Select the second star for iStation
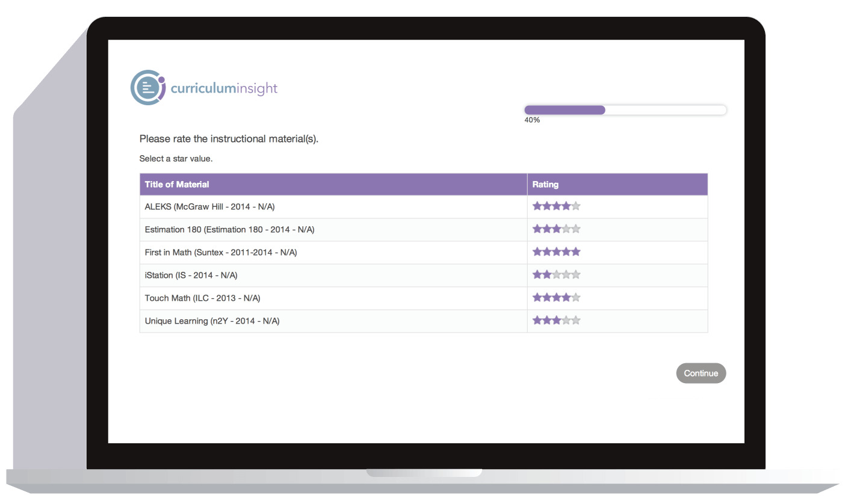The height and width of the screenshot is (504, 857). click(547, 275)
